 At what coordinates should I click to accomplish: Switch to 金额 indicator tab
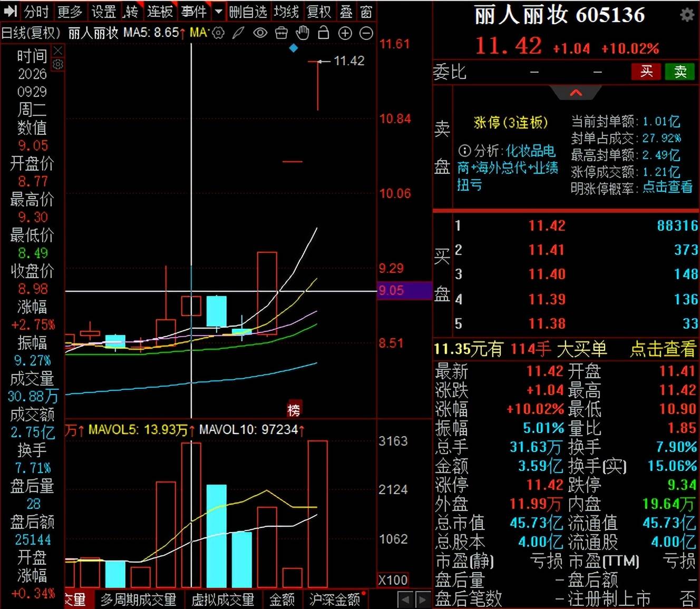[282, 600]
